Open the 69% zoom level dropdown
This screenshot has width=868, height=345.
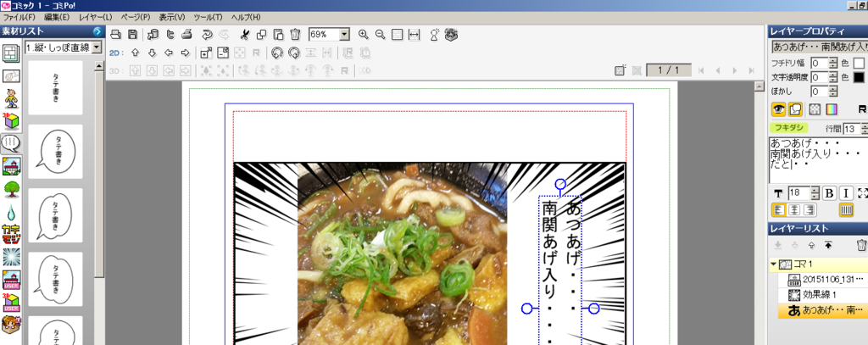pyautogui.click(x=345, y=35)
